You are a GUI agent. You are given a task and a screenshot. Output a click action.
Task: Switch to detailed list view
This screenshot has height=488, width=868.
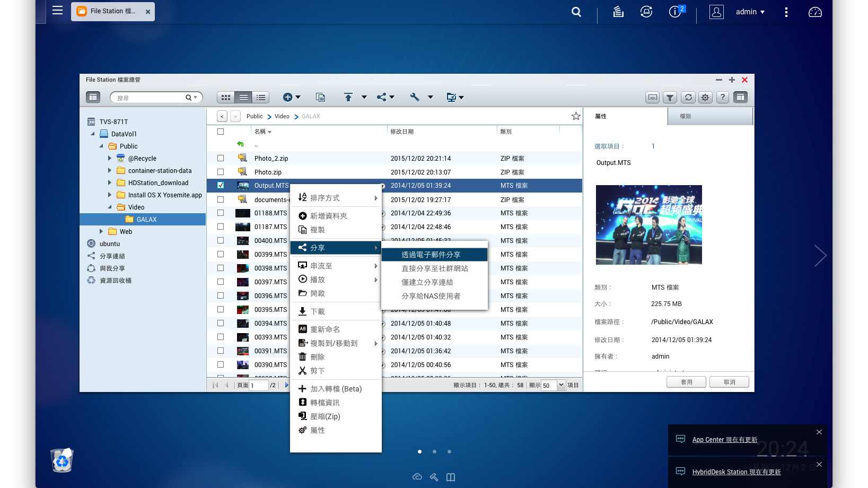point(261,98)
